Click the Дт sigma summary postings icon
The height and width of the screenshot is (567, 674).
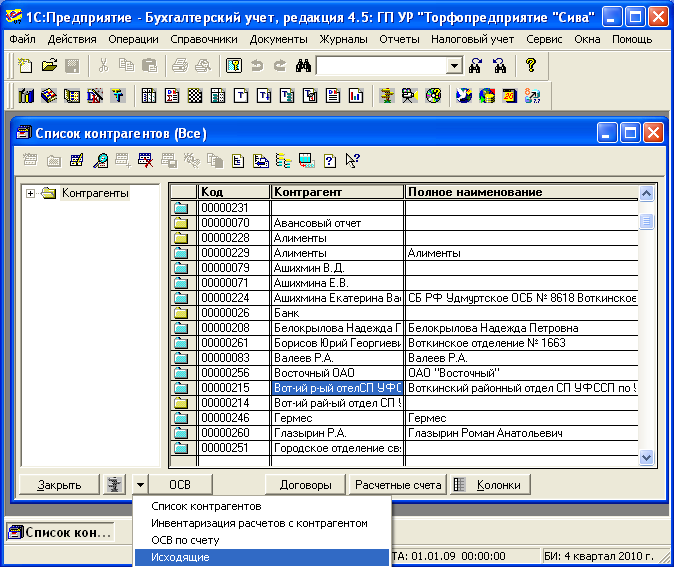coord(172,95)
